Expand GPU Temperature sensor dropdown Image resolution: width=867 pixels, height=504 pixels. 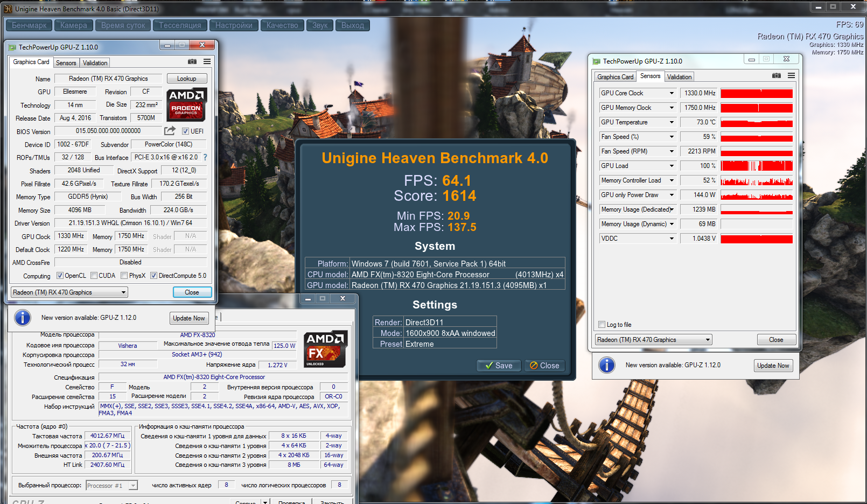tap(672, 122)
